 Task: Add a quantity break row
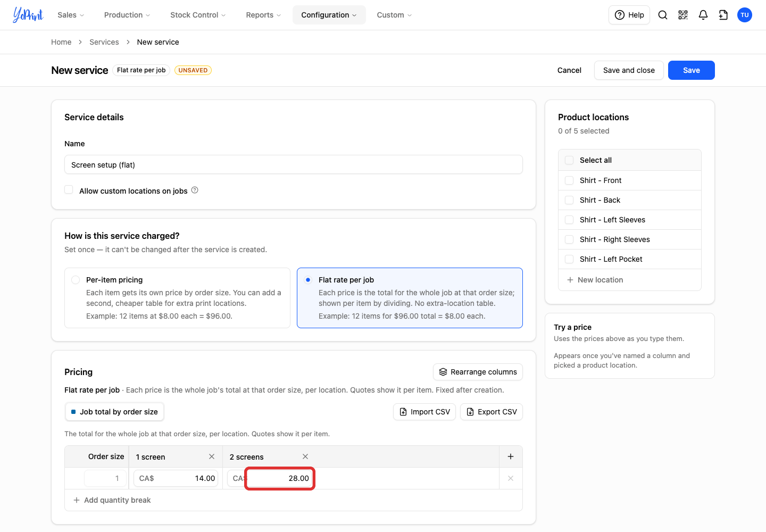pyautogui.click(x=112, y=500)
